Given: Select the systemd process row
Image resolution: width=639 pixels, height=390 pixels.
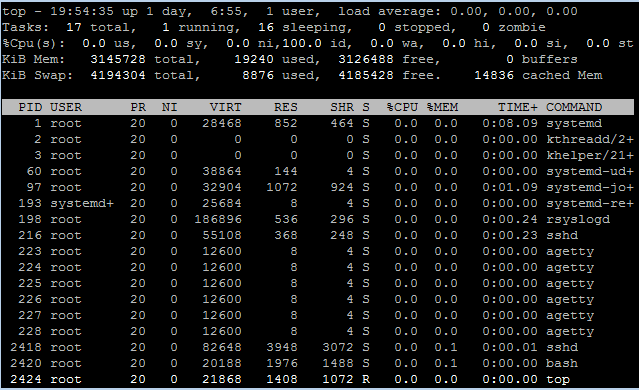Looking at the screenshot, I should 318,123.
